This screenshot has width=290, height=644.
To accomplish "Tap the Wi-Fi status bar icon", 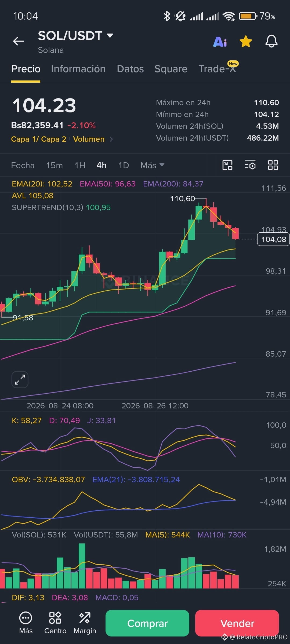I will pos(229,16).
